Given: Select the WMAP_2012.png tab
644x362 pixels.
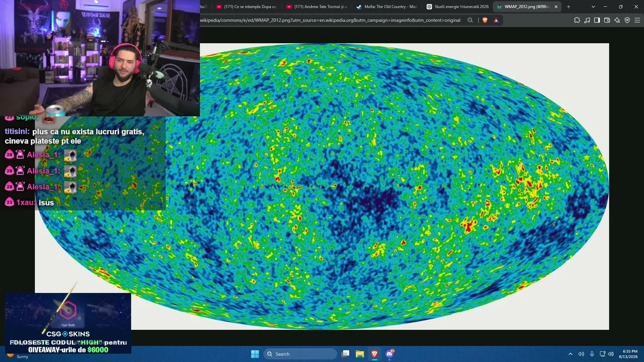Looking at the screenshot, I should pos(527,7).
